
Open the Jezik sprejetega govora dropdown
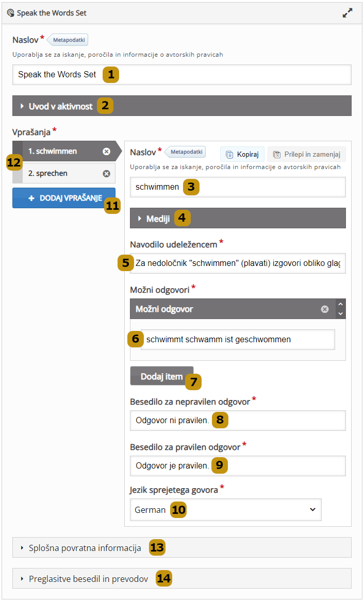coord(225,510)
